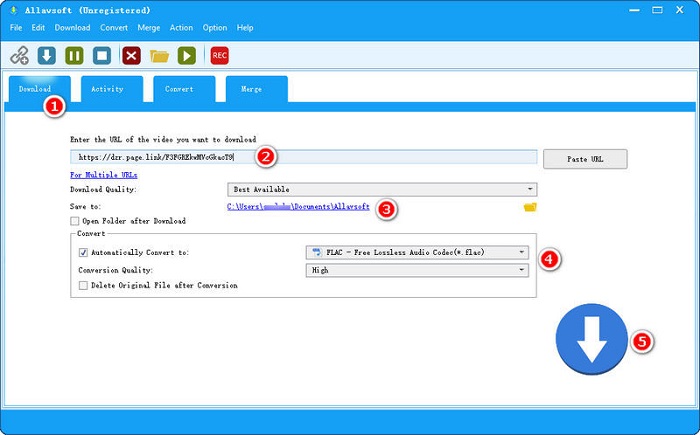Browse save location with yellow folder icon
The height and width of the screenshot is (435, 700).
pyautogui.click(x=530, y=207)
